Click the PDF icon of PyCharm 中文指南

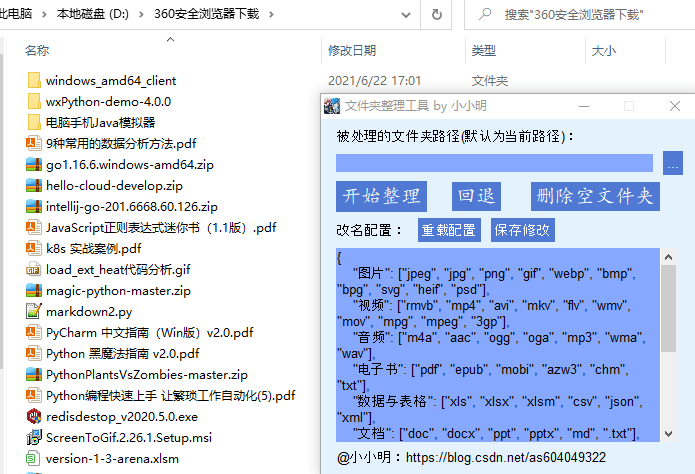[x=34, y=332]
